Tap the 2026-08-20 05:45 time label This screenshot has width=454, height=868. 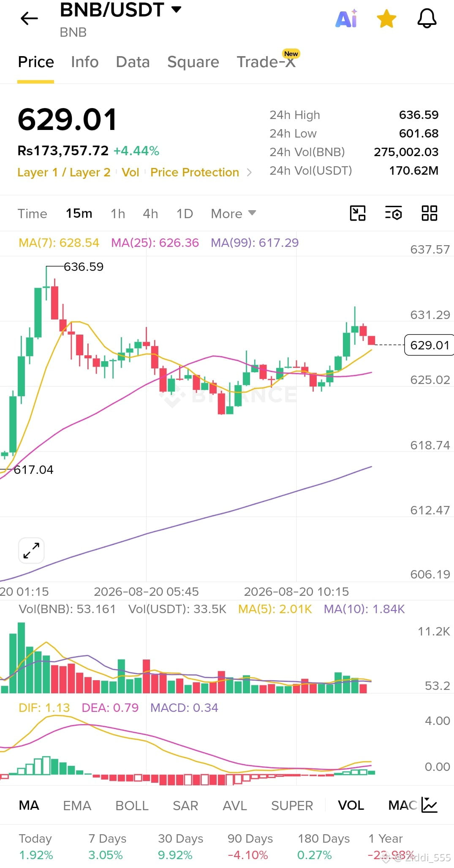click(x=146, y=592)
